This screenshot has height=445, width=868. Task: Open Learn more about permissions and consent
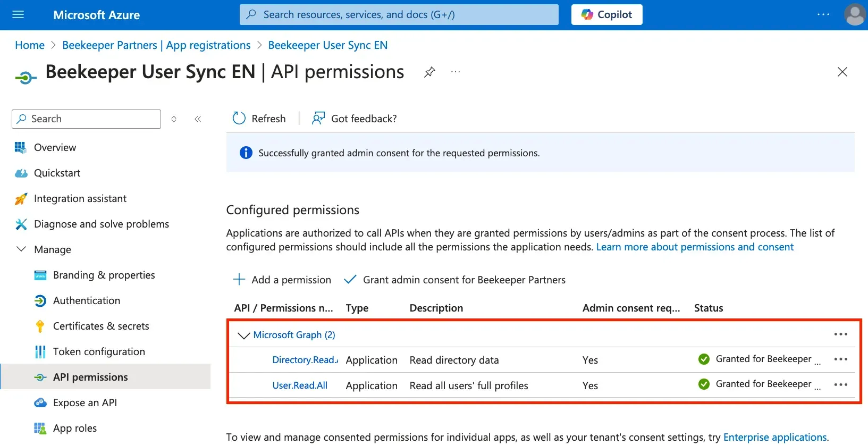click(x=695, y=247)
